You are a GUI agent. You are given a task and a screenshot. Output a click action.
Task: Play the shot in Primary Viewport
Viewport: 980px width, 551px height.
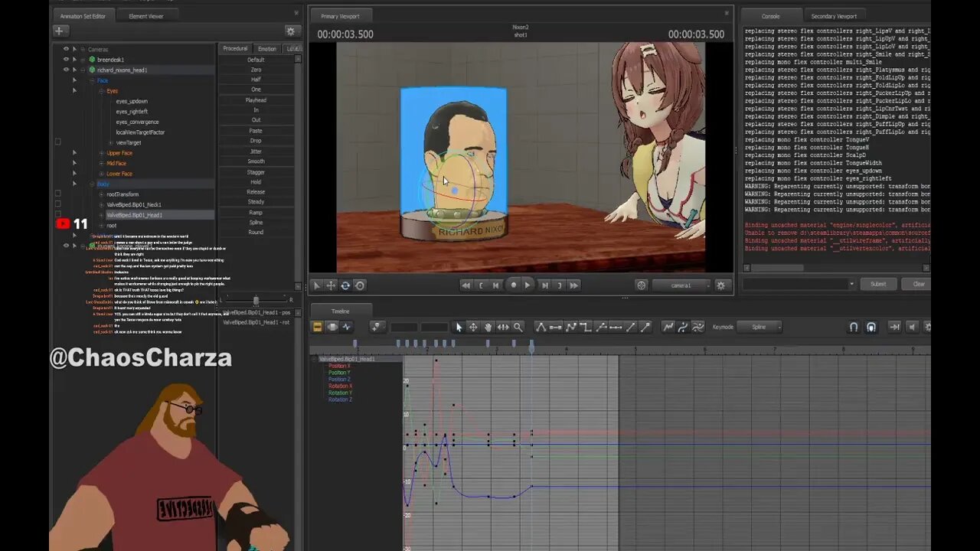pyautogui.click(x=528, y=285)
